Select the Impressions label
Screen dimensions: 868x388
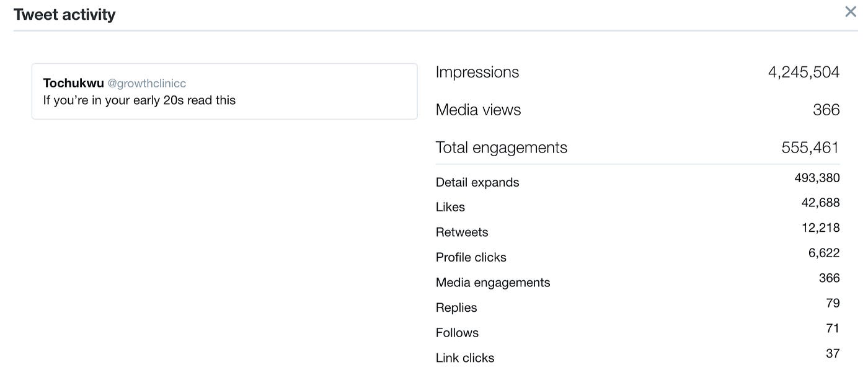(x=477, y=73)
